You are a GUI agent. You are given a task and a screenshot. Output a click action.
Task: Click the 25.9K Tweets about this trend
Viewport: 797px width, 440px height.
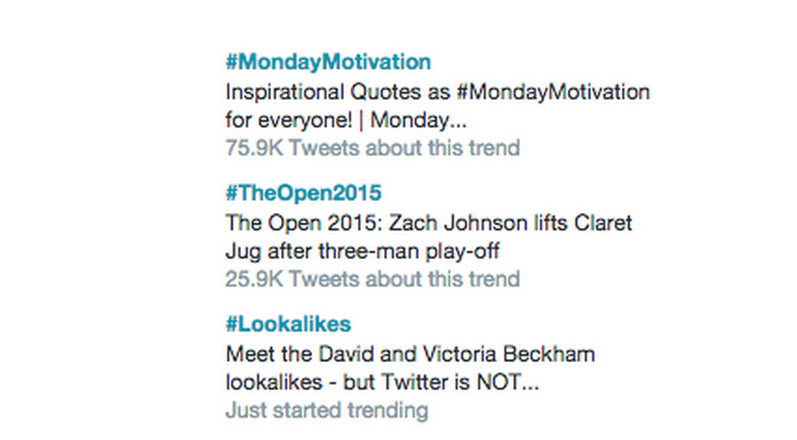tap(373, 279)
